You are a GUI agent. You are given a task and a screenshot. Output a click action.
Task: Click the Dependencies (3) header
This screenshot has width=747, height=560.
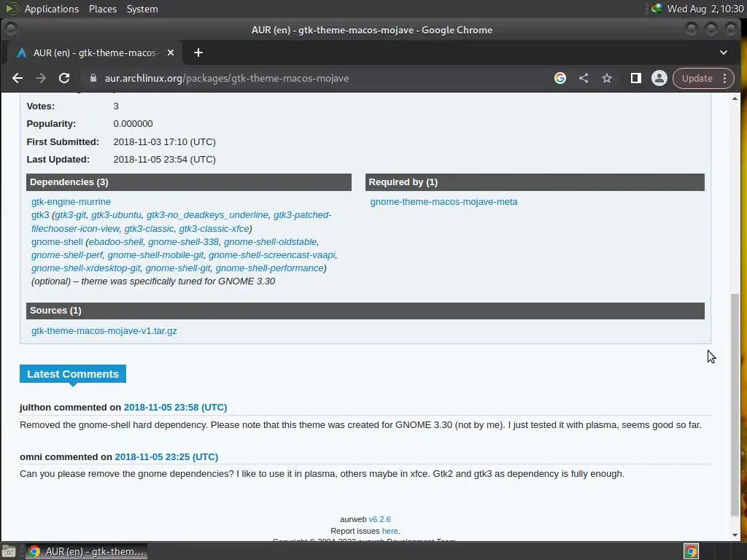[189, 182]
